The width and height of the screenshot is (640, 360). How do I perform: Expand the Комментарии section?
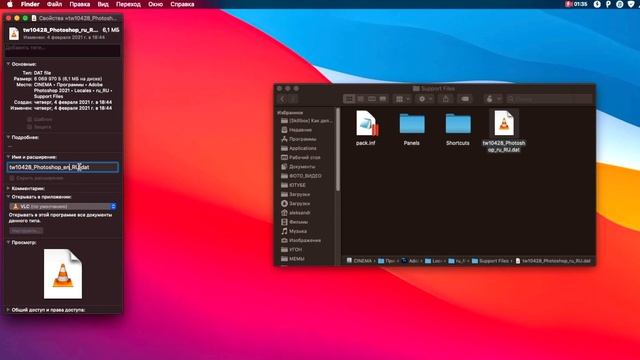click(x=8, y=188)
